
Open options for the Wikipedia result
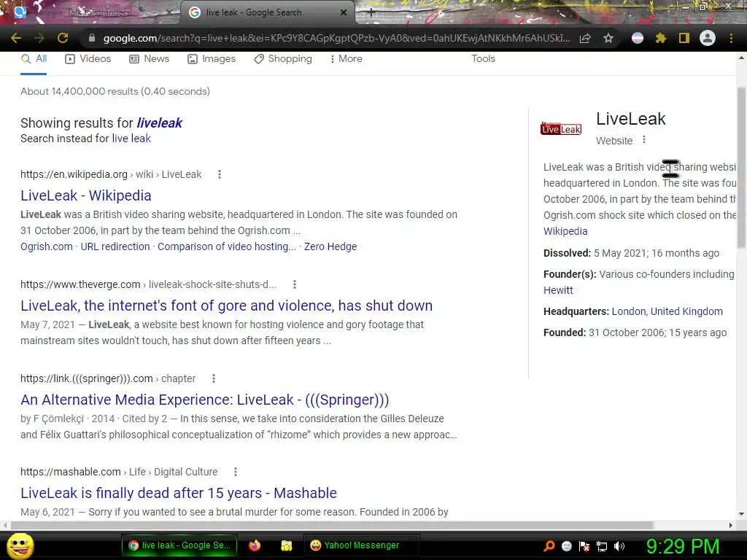219,174
